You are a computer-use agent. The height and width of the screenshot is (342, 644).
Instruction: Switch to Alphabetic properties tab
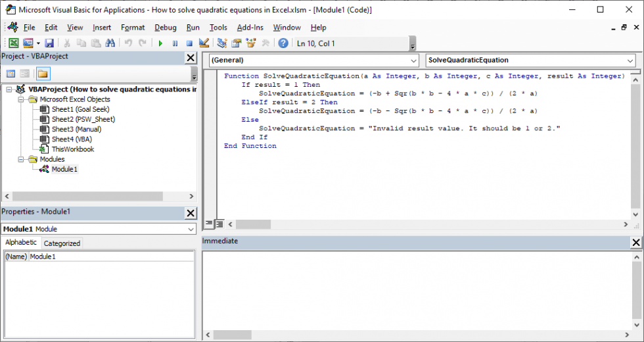pyautogui.click(x=21, y=243)
